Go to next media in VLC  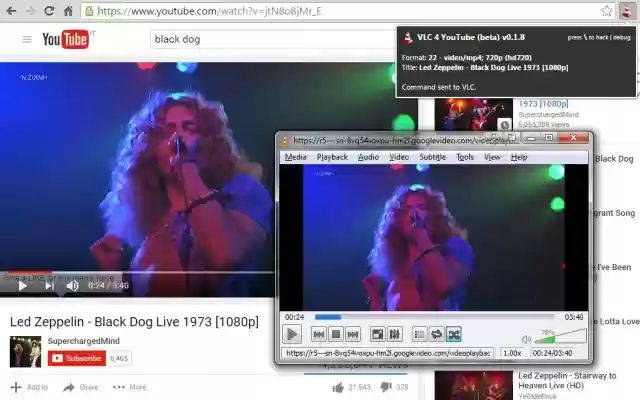tap(353, 335)
